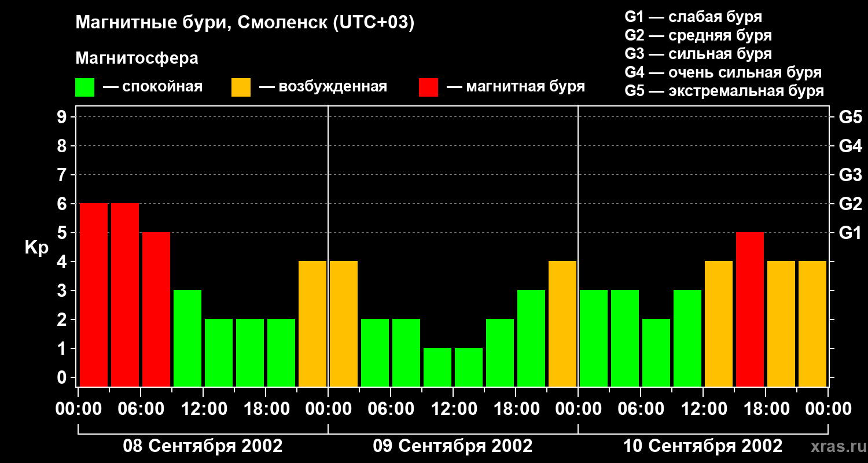Click the green 'спокойная' legend swatch

pyautogui.click(x=85, y=87)
